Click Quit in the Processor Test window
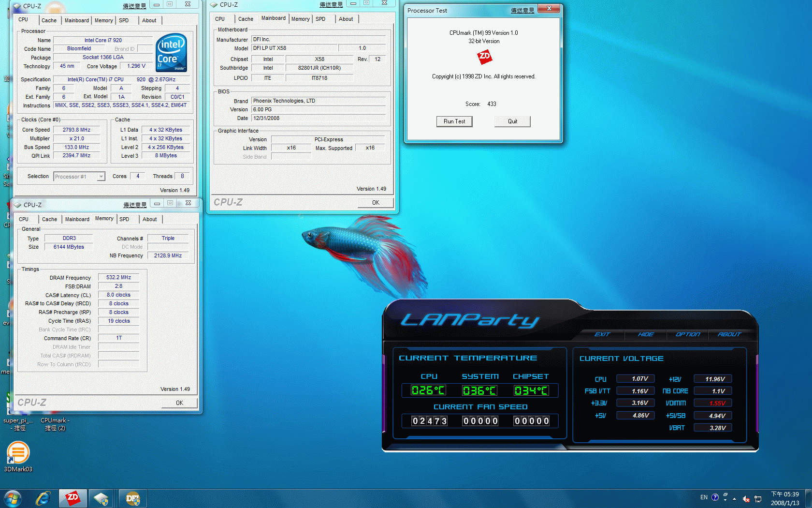812x508 pixels. pos(512,121)
